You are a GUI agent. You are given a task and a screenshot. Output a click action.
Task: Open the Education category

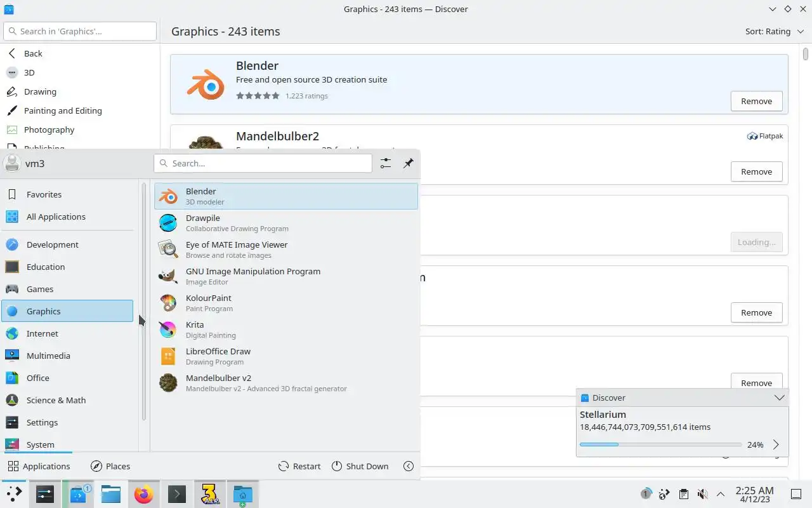[67, 267]
